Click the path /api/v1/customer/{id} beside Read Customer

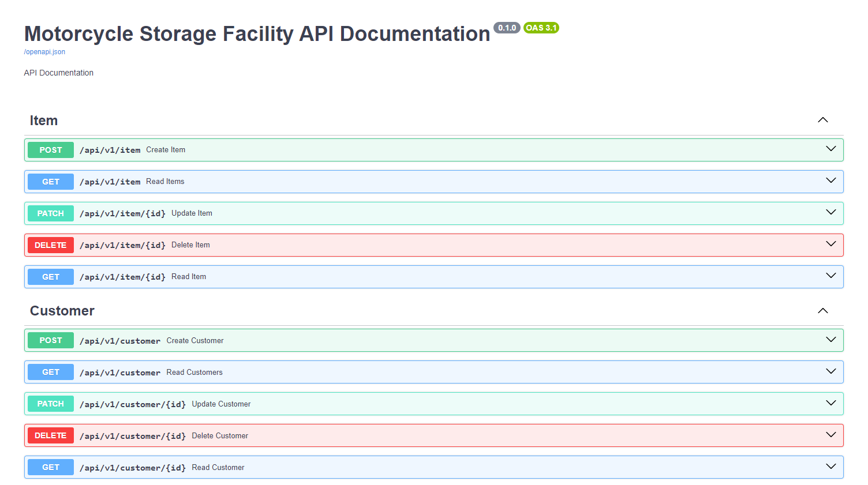(133, 468)
